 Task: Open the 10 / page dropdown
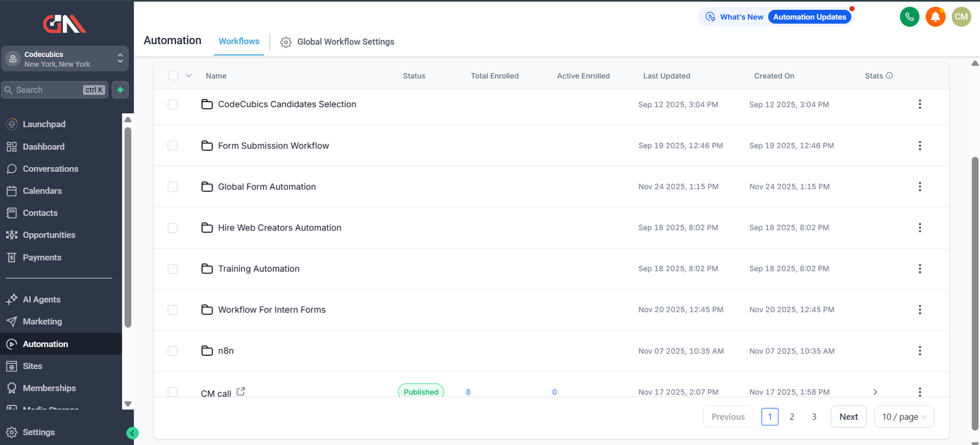coord(903,417)
